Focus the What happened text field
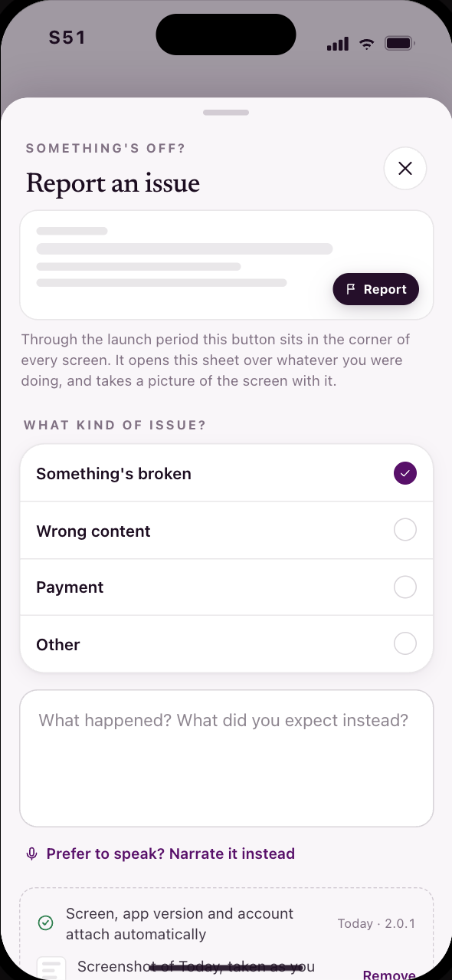452x980 pixels. coord(227,758)
